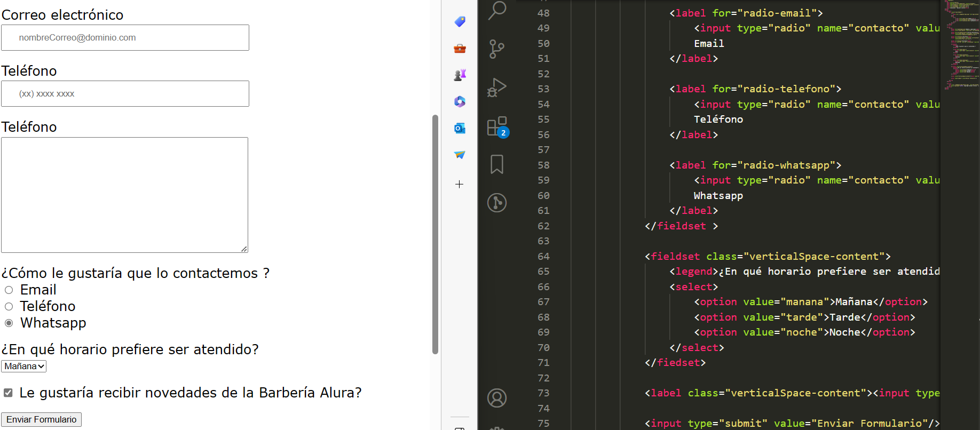The width and height of the screenshot is (980, 430).
Task: Open the Games chess icon in browser sidebar
Action: [x=460, y=75]
